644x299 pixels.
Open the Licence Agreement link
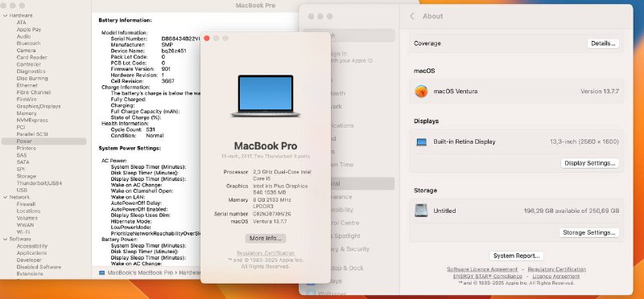(x=556, y=276)
